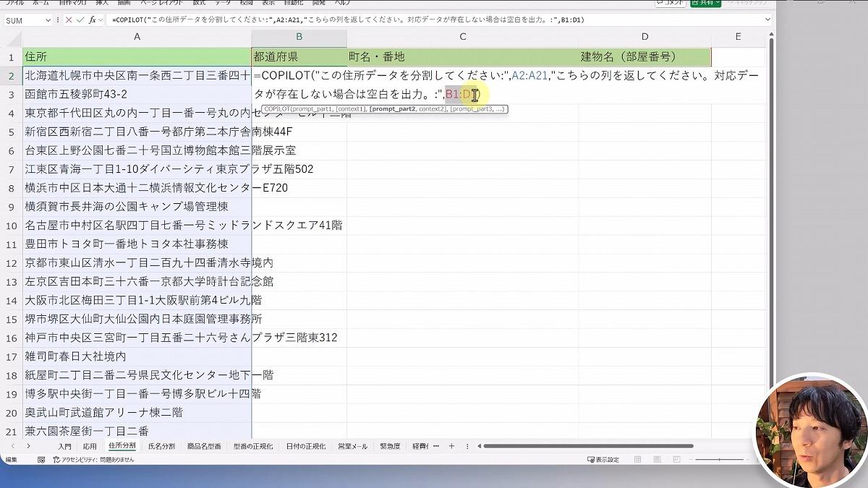Click the zoom slider in the status bar
This screenshot has width=868, height=488.
tap(720, 460)
